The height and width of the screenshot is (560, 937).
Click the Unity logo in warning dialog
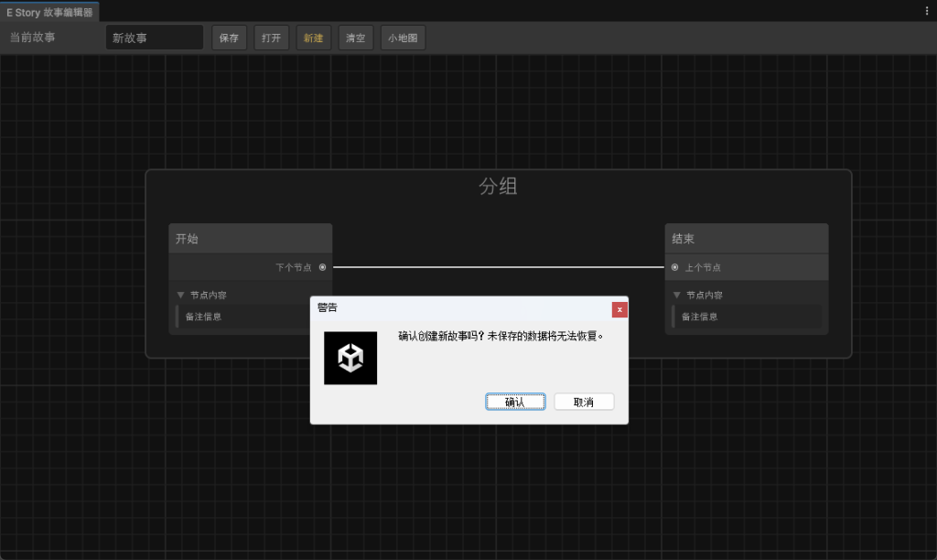click(350, 358)
